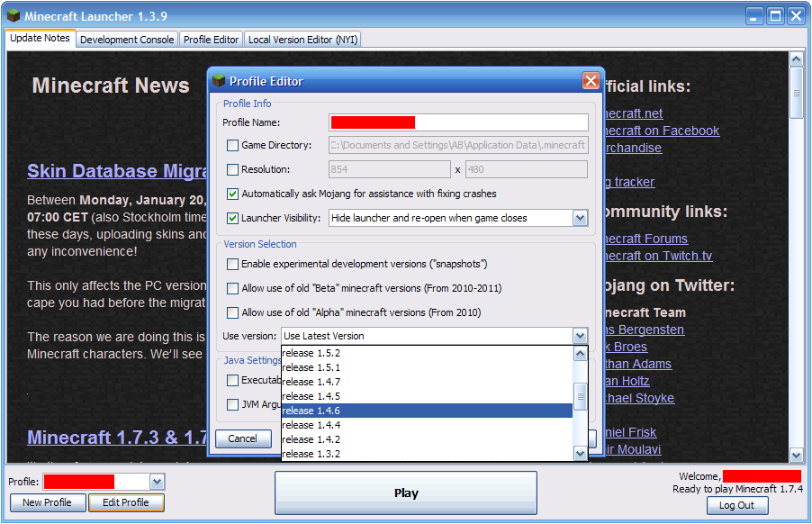Click the cube icon in Profile Editor title bar
The image size is (812, 524).
(219, 80)
